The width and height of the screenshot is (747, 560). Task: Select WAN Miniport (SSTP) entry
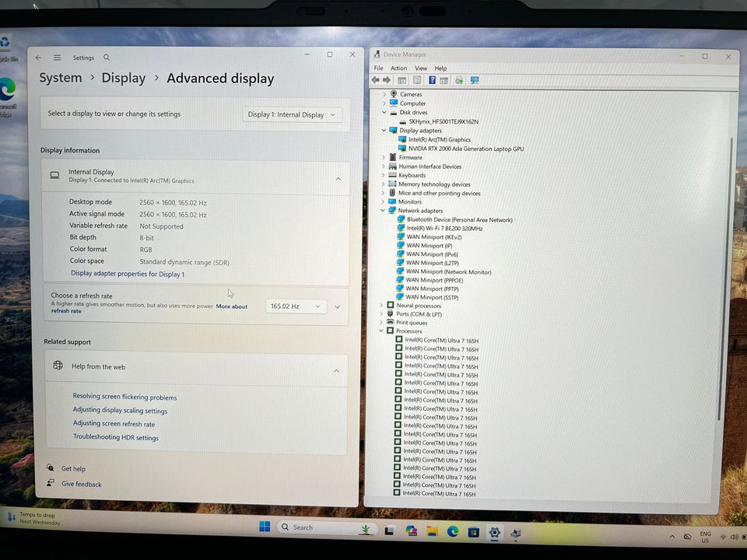(x=432, y=298)
